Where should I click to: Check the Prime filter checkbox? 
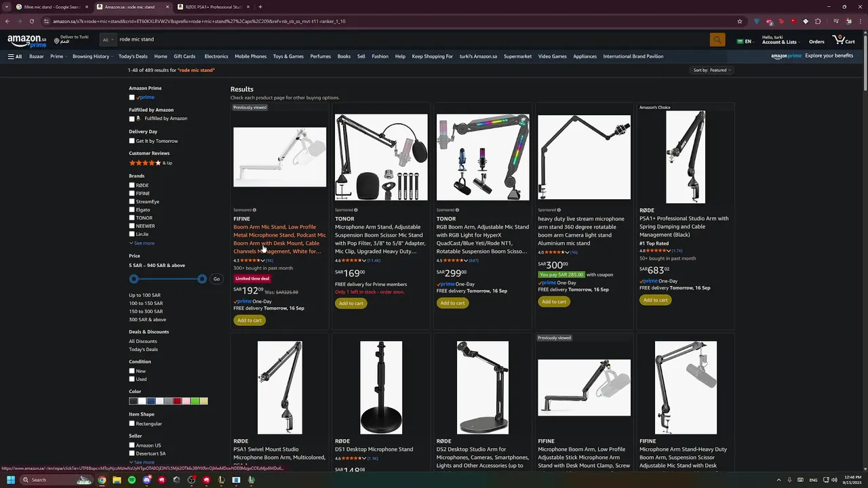[x=132, y=98]
